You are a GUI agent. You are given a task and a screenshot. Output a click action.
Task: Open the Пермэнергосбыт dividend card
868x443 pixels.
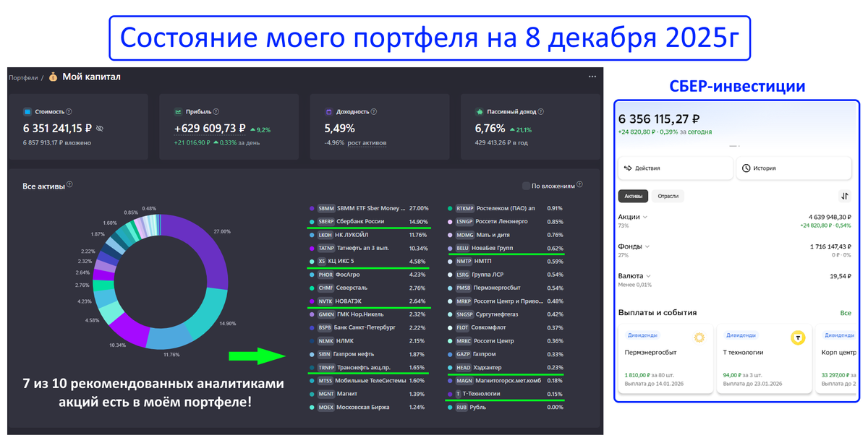[665, 360]
